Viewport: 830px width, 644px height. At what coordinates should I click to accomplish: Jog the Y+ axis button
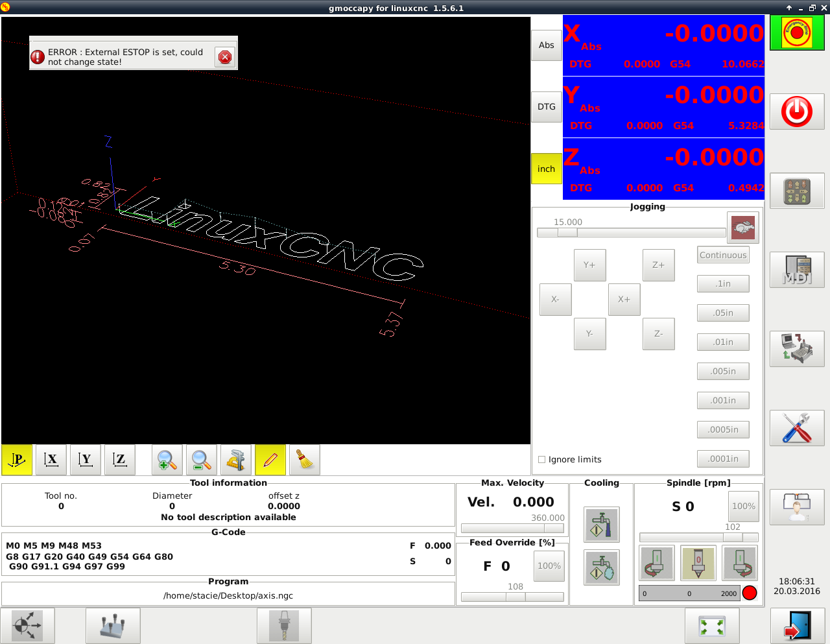click(x=590, y=265)
